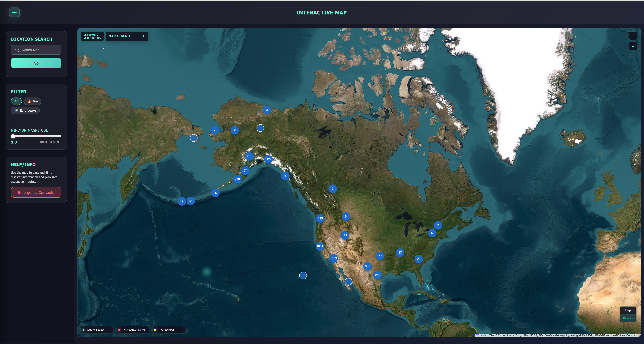Switch the basemap to Map view
The image size is (644, 344).
(x=628, y=310)
